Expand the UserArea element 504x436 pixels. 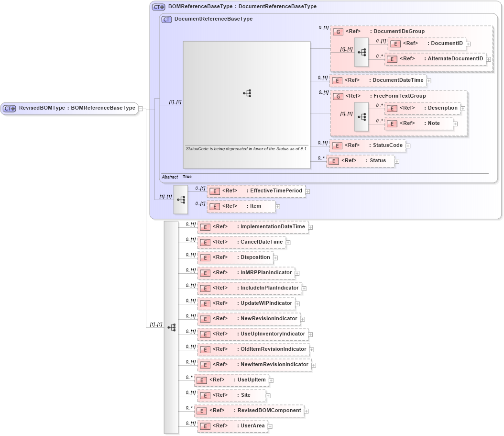pos(270,425)
